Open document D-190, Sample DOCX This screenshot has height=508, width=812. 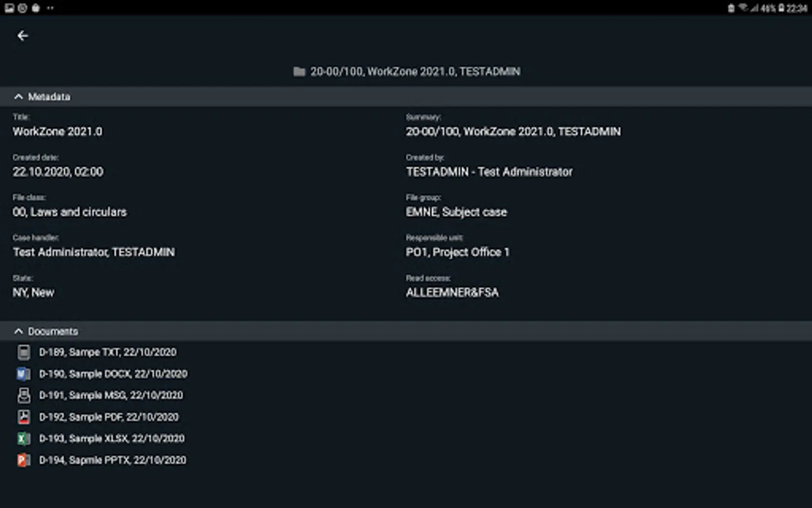[x=113, y=374]
